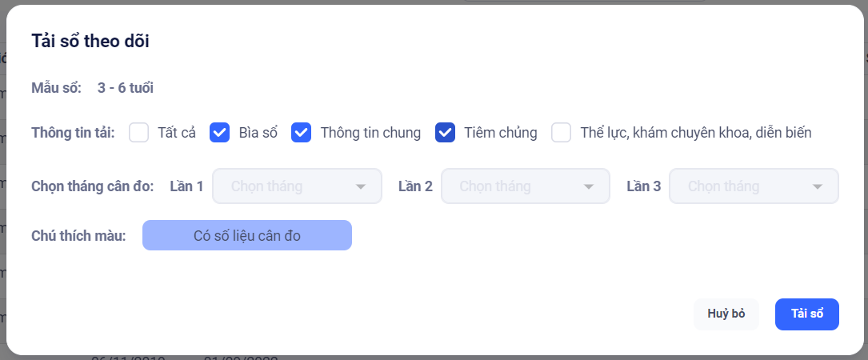Click the Thông tin chung label text

pyautogui.click(x=370, y=133)
